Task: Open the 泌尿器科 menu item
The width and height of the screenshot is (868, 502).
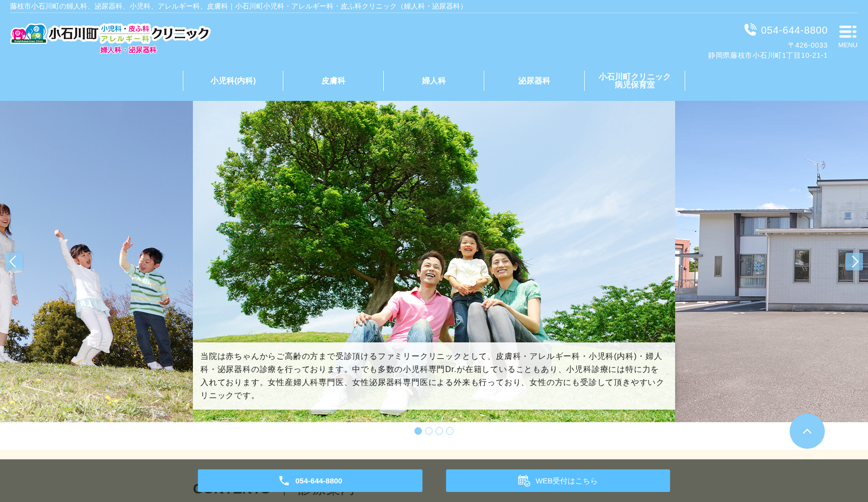Action: pos(534,81)
